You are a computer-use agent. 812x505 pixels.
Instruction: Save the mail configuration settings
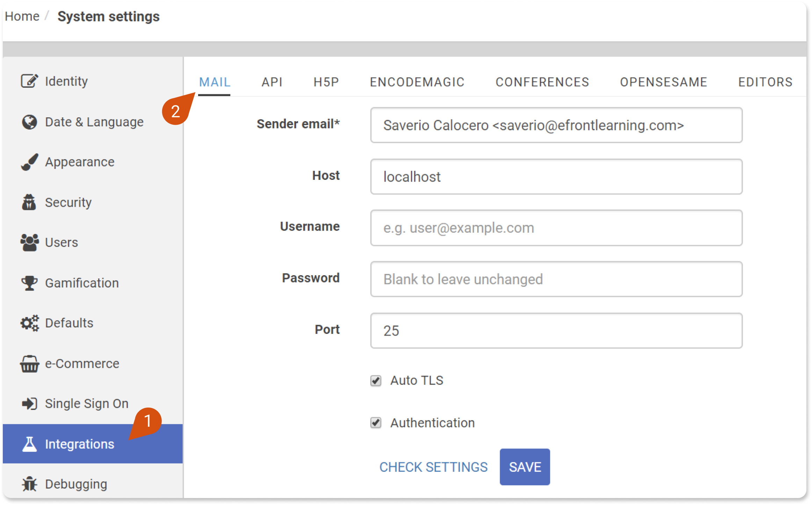click(524, 466)
